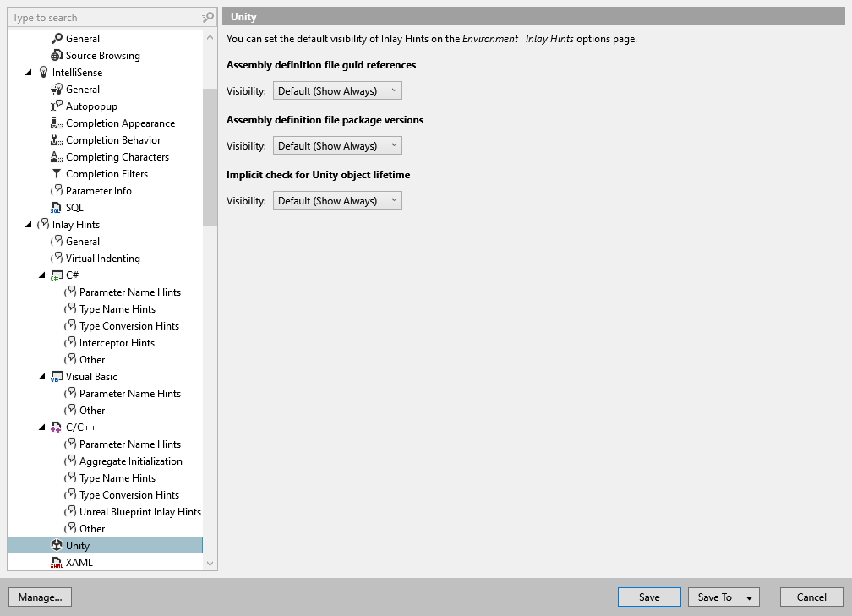This screenshot has height=616, width=852.
Task: Open the Visibility dropdown for guid references
Action: [337, 90]
